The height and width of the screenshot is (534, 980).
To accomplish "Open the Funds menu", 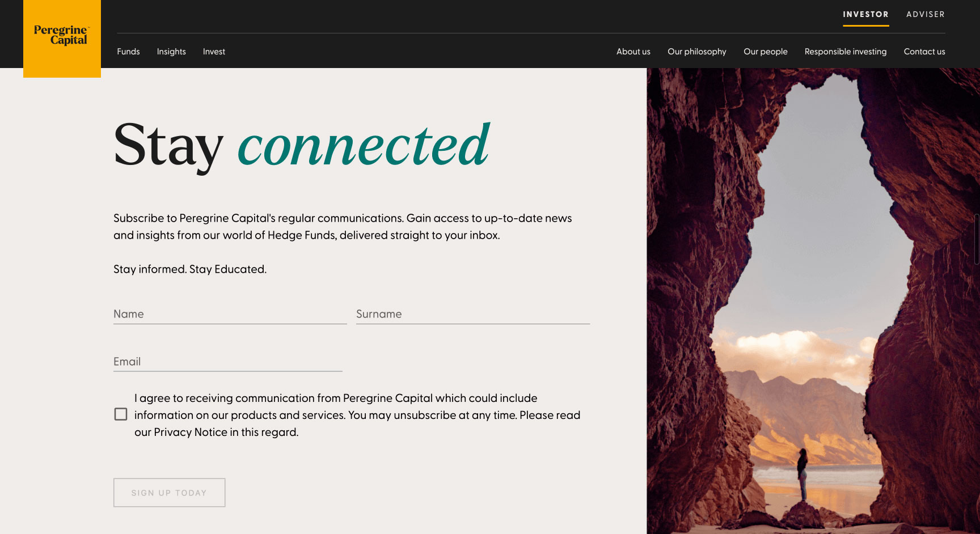I will [x=128, y=52].
